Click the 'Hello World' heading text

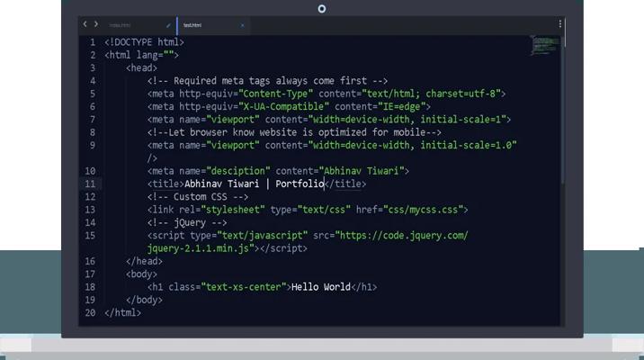pyautogui.click(x=321, y=287)
